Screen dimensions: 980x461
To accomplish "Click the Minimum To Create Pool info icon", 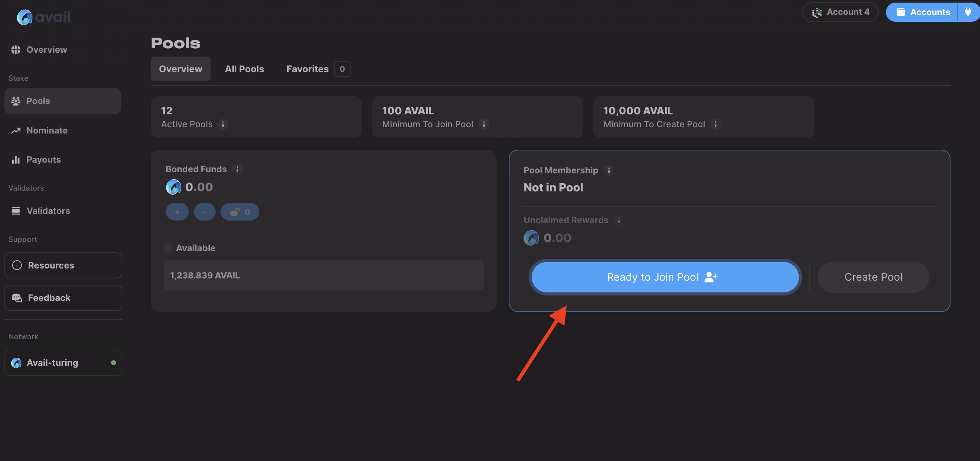I will (715, 125).
